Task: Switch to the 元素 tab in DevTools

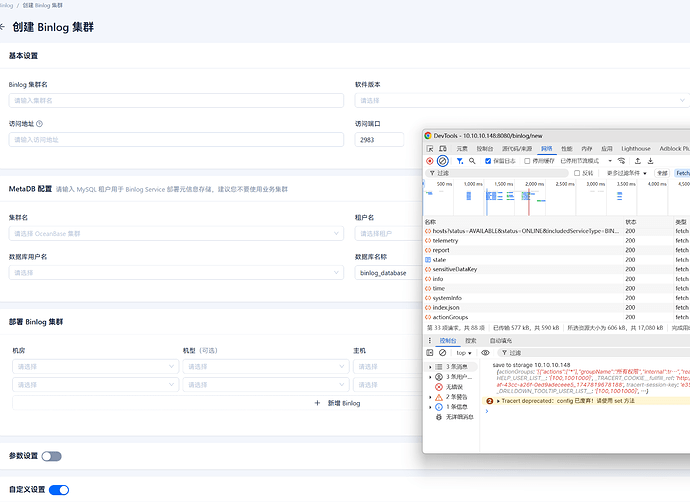Action: pyautogui.click(x=462, y=149)
